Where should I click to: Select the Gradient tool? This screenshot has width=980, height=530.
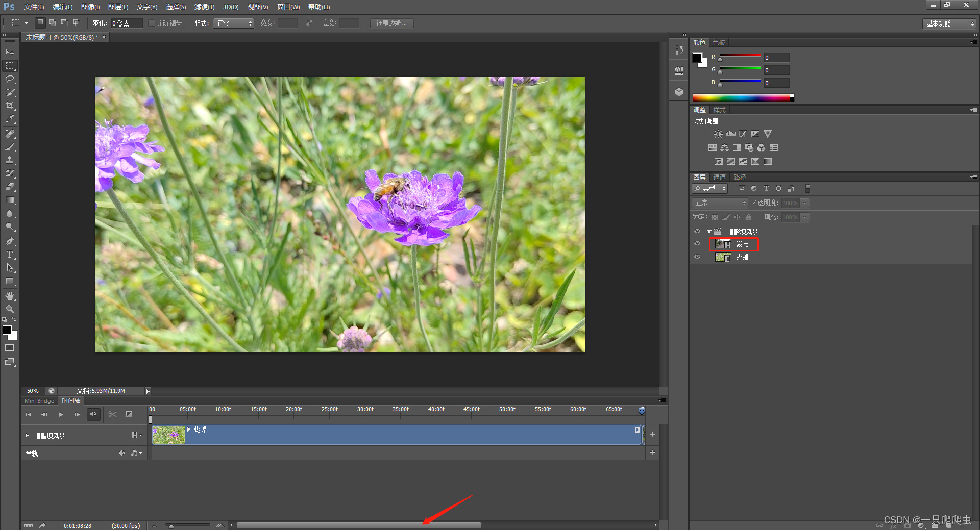[x=10, y=200]
